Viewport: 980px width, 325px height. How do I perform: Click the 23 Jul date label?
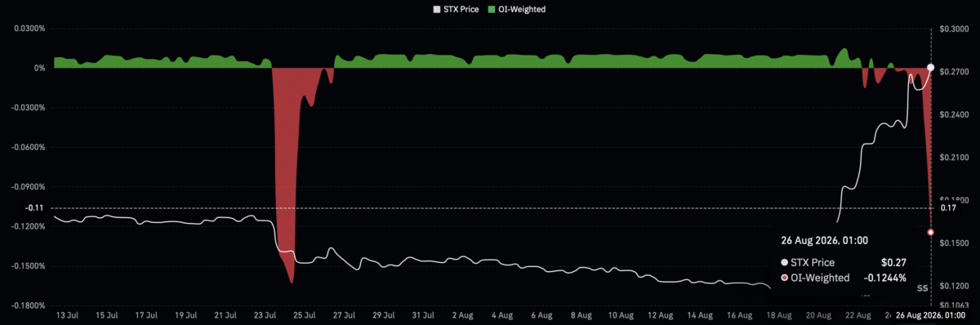pos(265,314)
